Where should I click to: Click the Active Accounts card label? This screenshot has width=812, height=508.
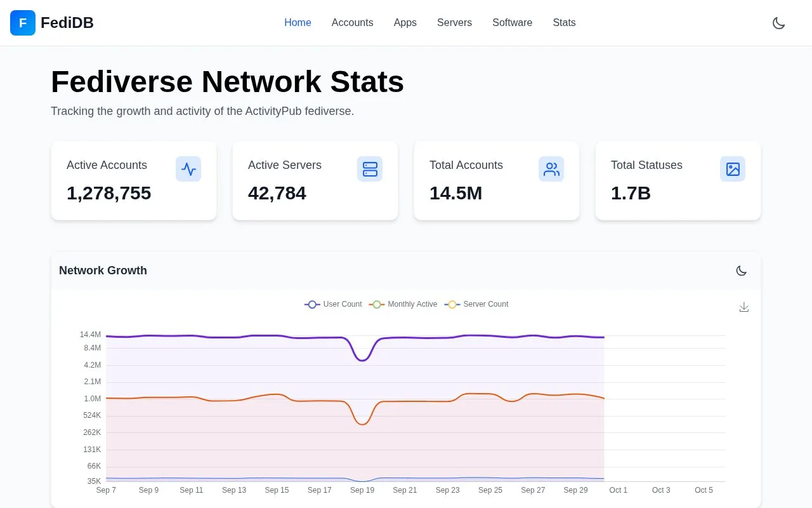(107, 165)
